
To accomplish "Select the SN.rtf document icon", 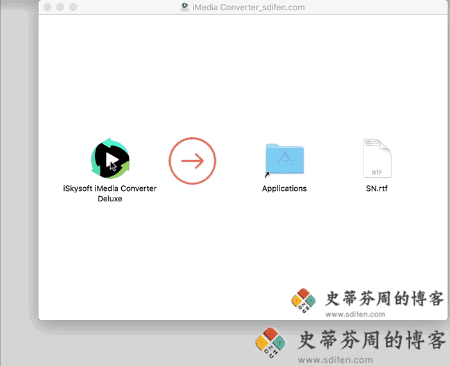I will pyautogui.click(x=377, y=158).
